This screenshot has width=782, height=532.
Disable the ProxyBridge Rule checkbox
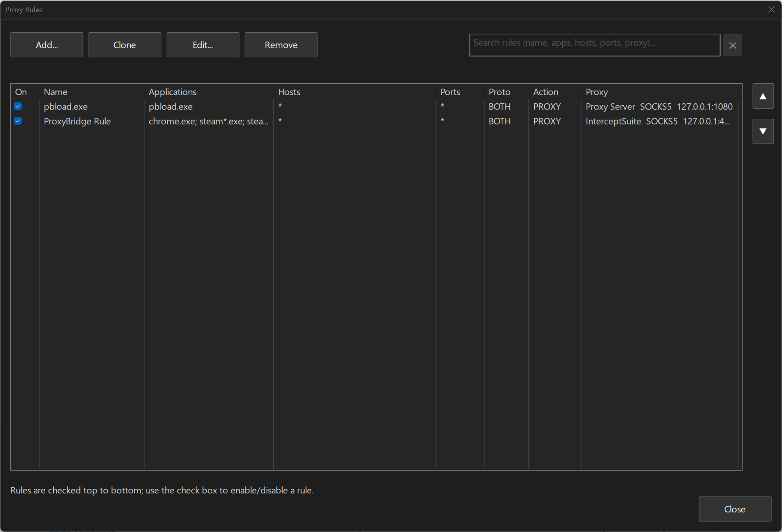point(18,121)
